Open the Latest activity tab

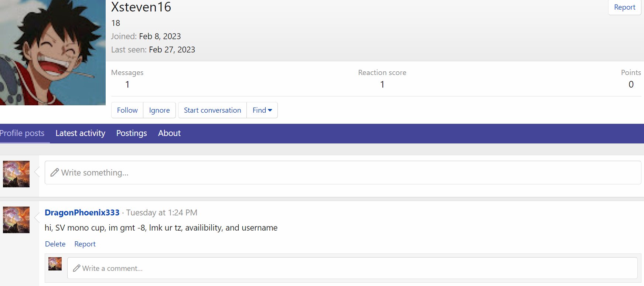[80, 133]
